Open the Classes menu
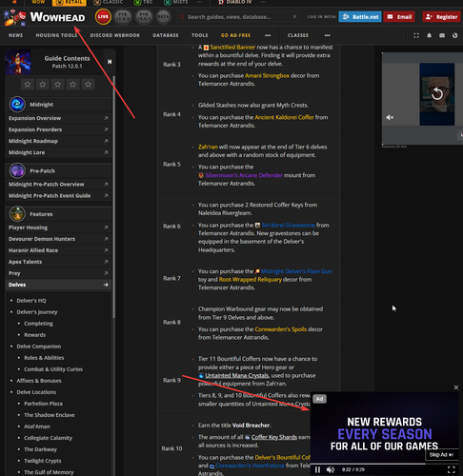Viewport: 463px width, 476px height. click(x=298, y=35)
